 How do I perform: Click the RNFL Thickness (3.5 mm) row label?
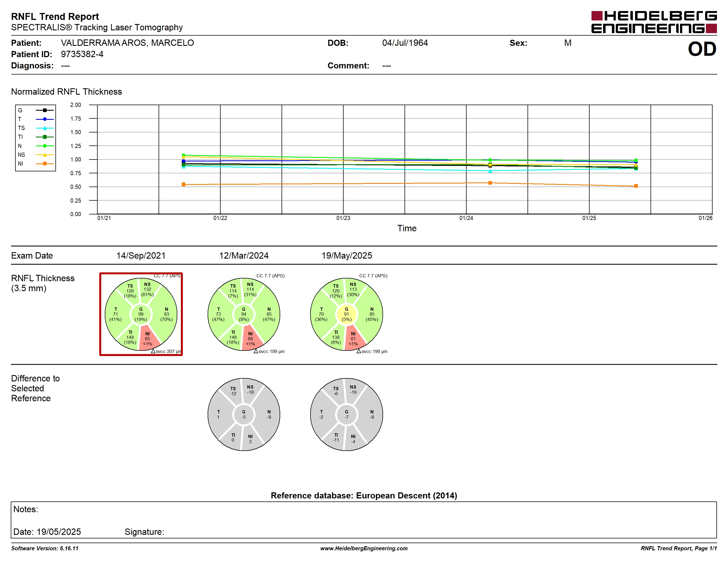click(43, 283)
